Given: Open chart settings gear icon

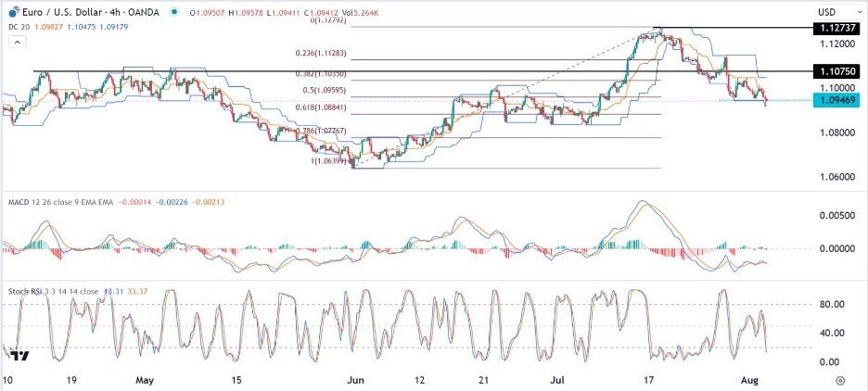Looking at the screenshot, I should point(840,381).
